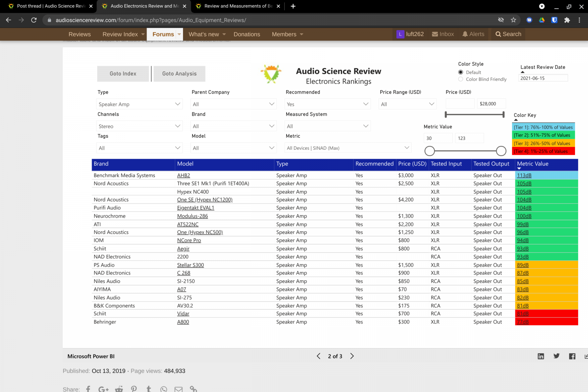Click the Latest Review Date field

[x=543, y=78]
